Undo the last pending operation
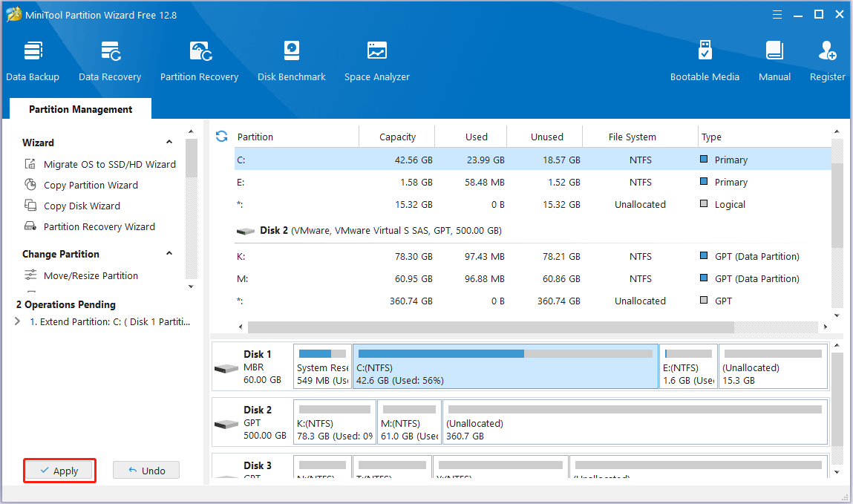This screenshot has width=853, height=504. coord(146,471)
